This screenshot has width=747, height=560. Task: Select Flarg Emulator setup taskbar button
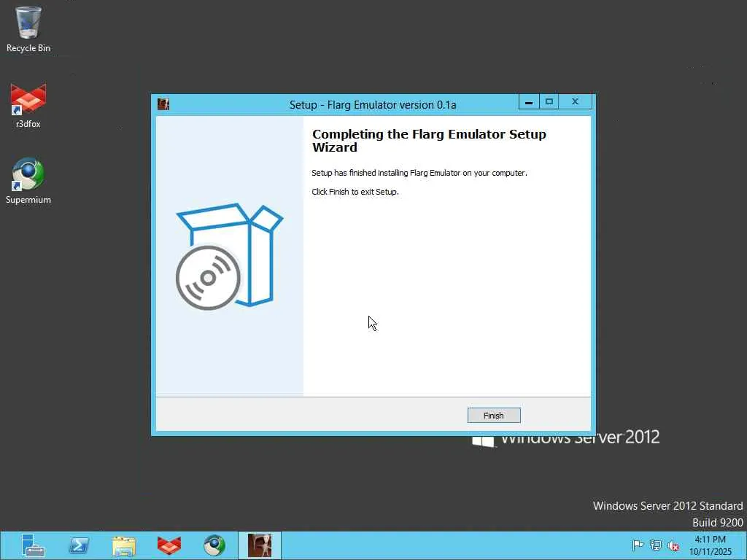coord(260,545)
